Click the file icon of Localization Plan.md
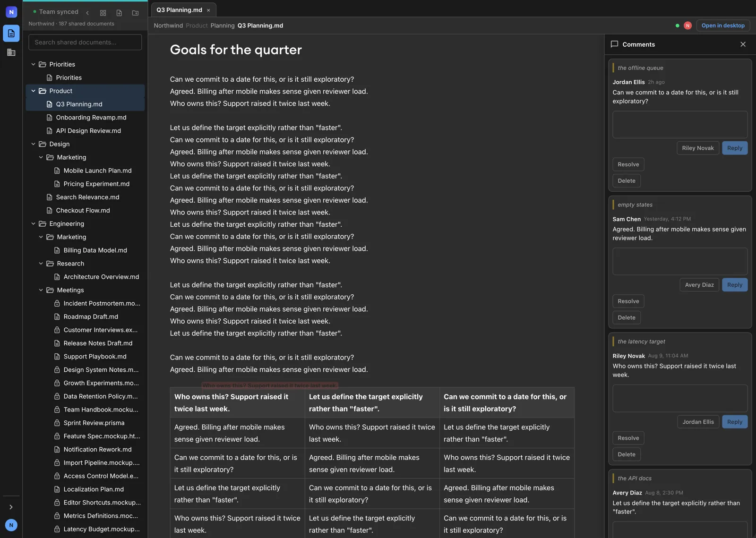The image size is (756, 538). [x=57, y=489]
